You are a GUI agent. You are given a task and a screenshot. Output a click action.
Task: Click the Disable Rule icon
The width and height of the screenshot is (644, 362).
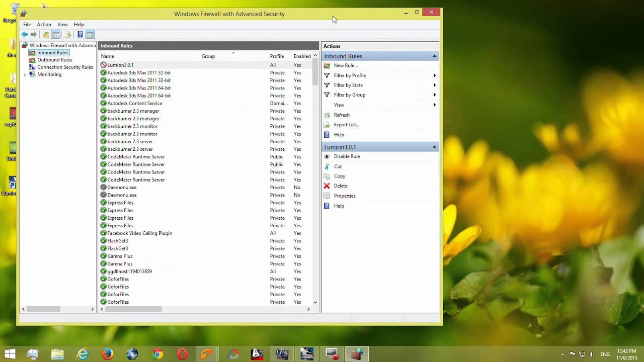[x=327, y=156]
